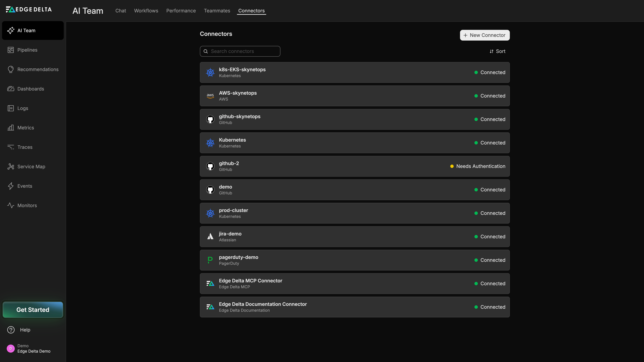Select the prod-cluster connector name

[x=234, y=210]
